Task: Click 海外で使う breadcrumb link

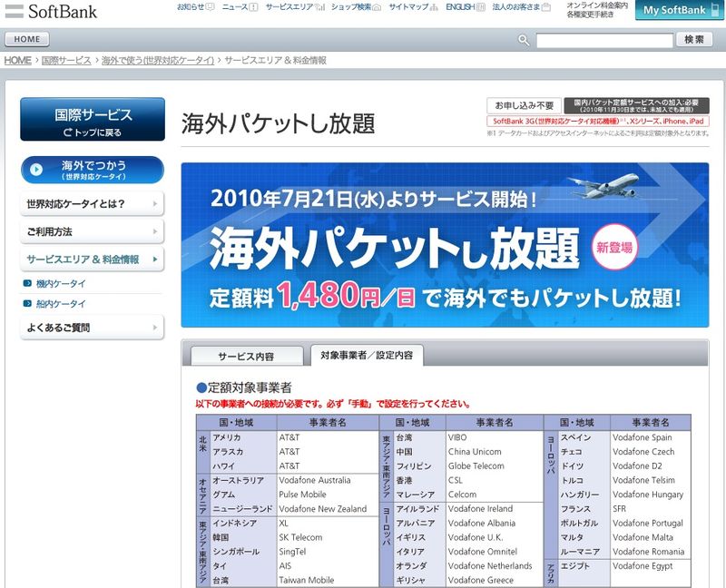Action: coord(158,60)
